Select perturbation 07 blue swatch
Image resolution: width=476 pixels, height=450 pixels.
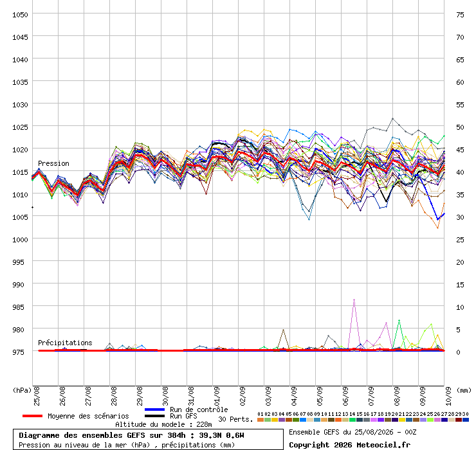(x=303, y=420)
